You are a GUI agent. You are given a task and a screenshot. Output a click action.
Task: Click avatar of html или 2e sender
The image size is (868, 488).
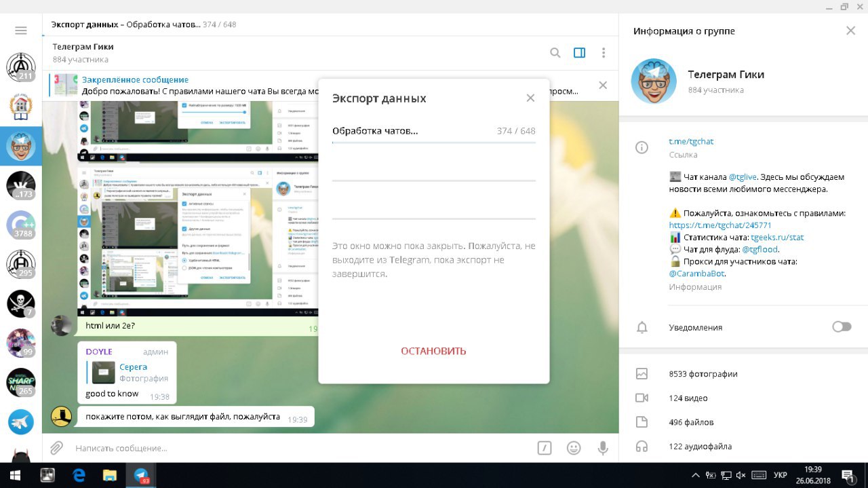pos(62,326)
